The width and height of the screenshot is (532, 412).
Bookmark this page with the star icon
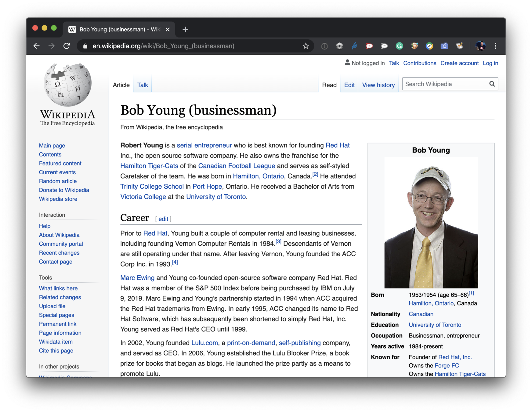(306, 46)
